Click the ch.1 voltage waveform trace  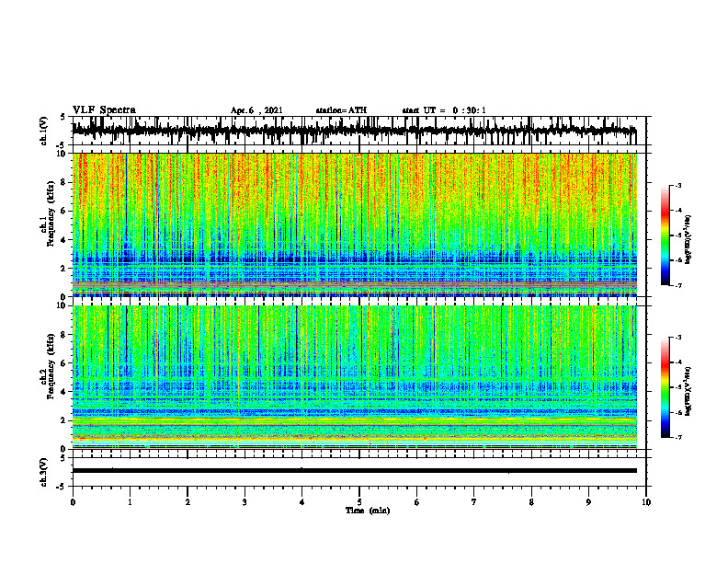coord(354,131)
